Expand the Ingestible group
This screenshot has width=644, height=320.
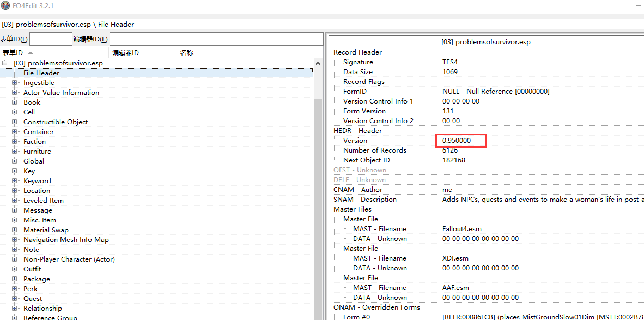click(15, 83)
